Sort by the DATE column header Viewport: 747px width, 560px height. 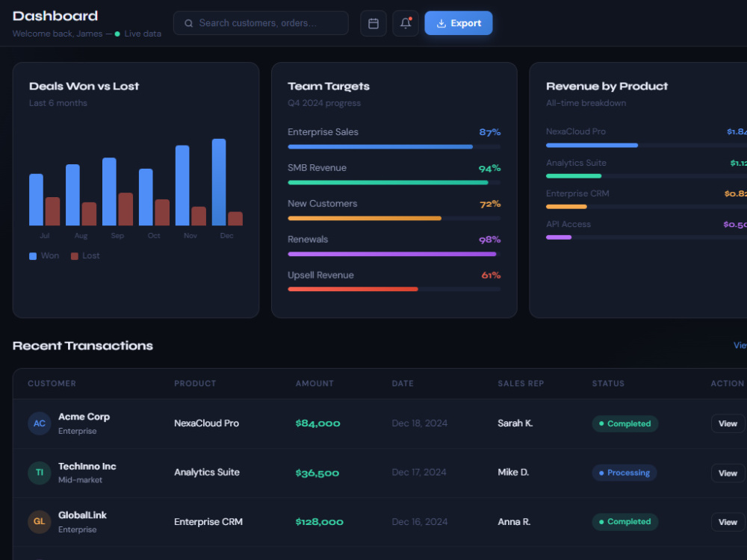pos(403,384)
